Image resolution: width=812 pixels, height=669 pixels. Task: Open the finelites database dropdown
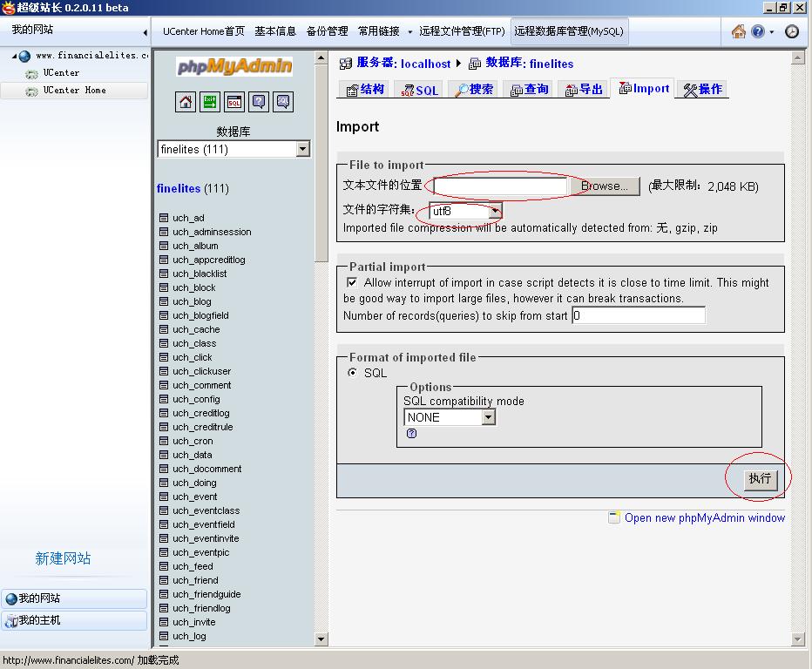[x=302, y=149]
